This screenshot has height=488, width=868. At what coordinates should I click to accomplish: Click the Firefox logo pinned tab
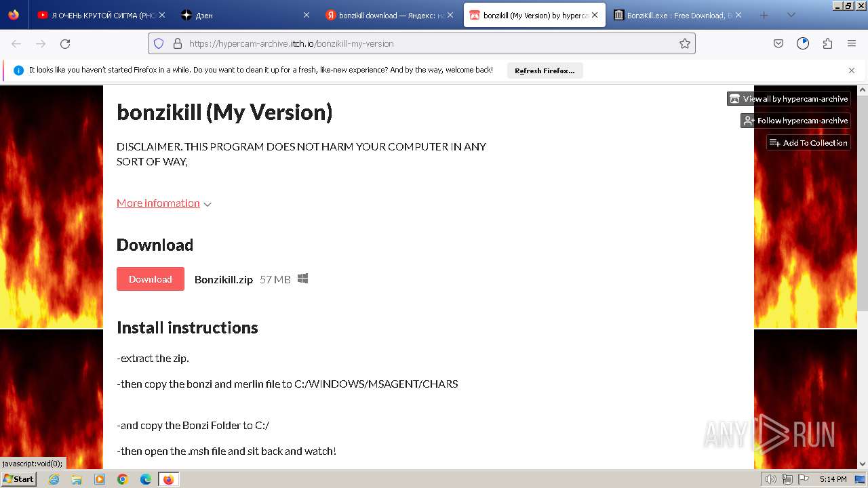point(14,15)
